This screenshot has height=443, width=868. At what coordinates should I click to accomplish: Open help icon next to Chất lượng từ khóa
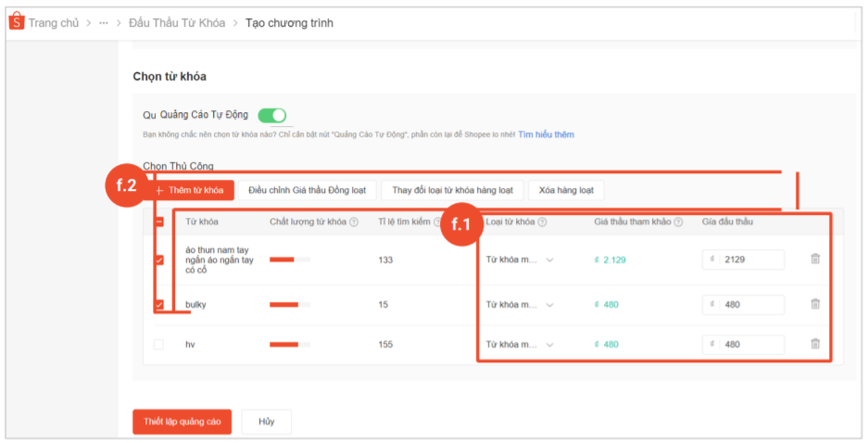click(x=354, y=222)
